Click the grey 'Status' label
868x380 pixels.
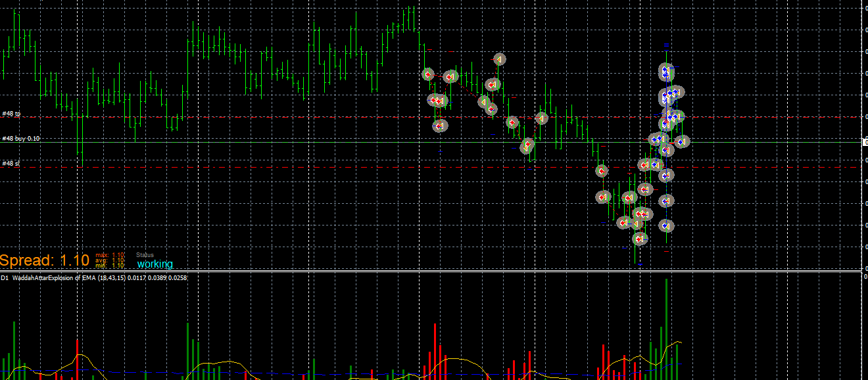[x=145, y=255]
